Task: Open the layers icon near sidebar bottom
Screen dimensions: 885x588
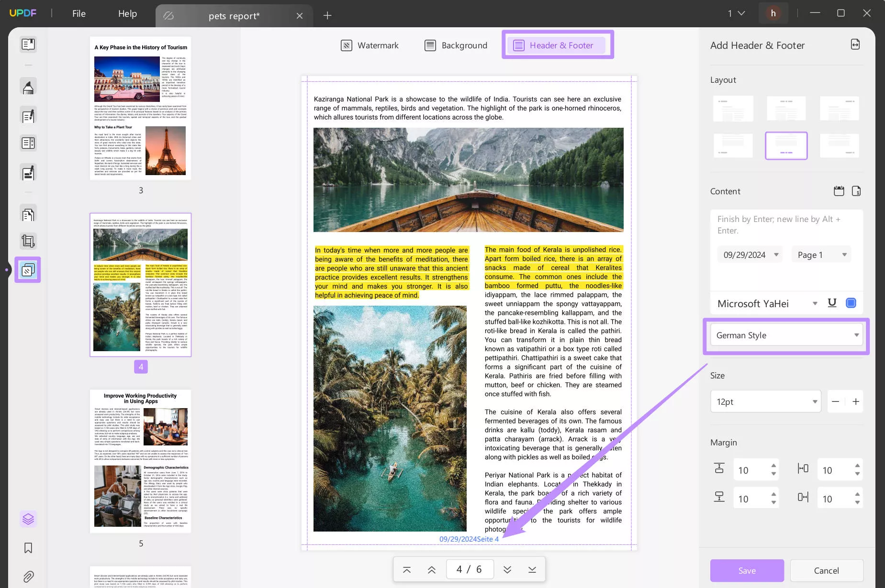Action: coord(28,519)
